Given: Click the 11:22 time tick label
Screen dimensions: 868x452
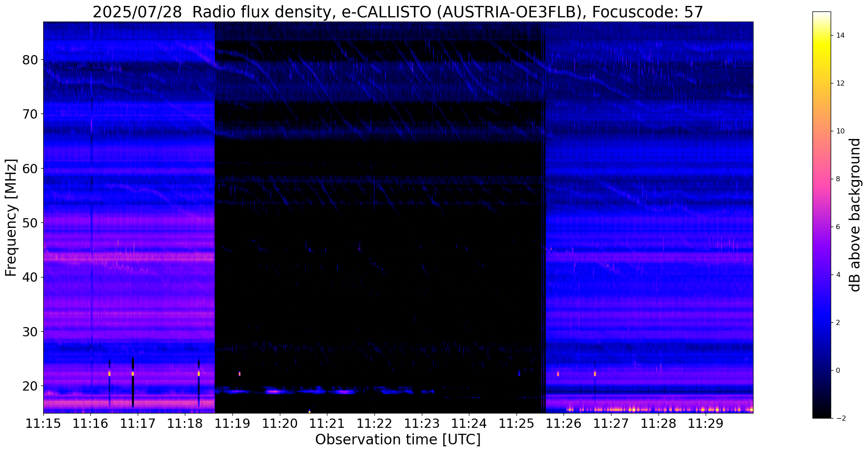Looking at the screenshot, I should 374,424.
